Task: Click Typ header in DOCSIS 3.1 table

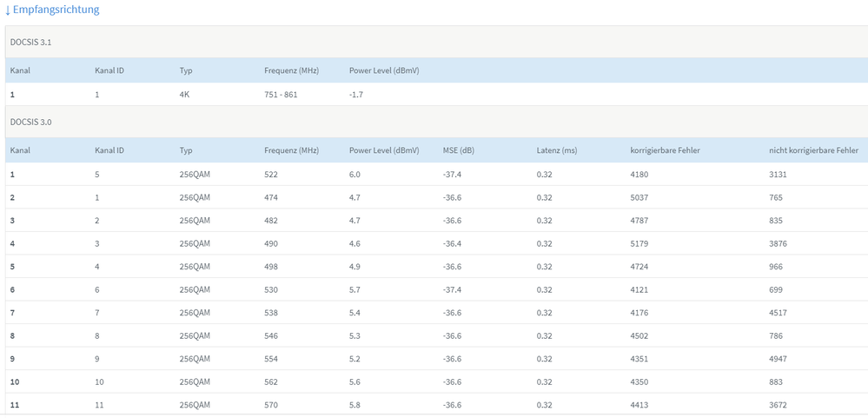Action: 186,70
